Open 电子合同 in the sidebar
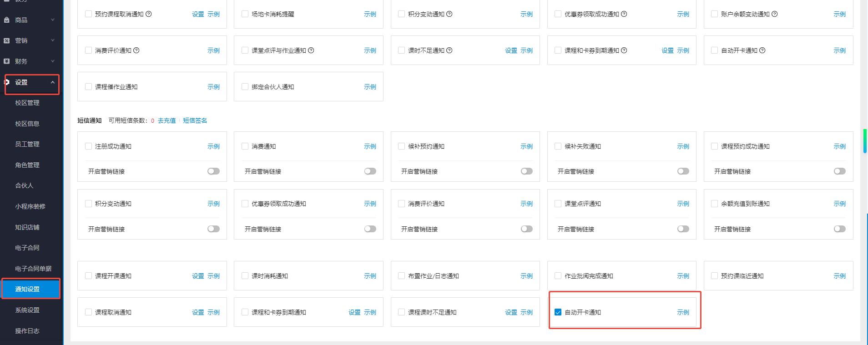Viewport: 868px width, 345px height. click(x=27, y=248)
